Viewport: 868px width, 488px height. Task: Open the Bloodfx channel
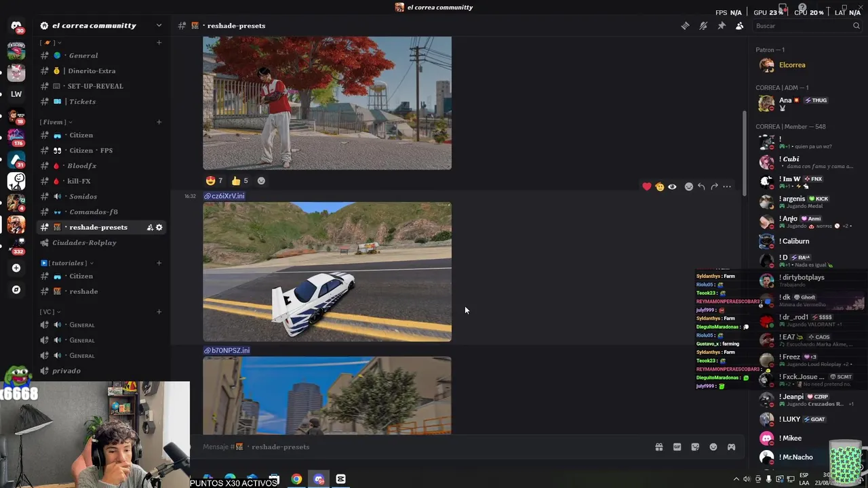tap(102, 166)
